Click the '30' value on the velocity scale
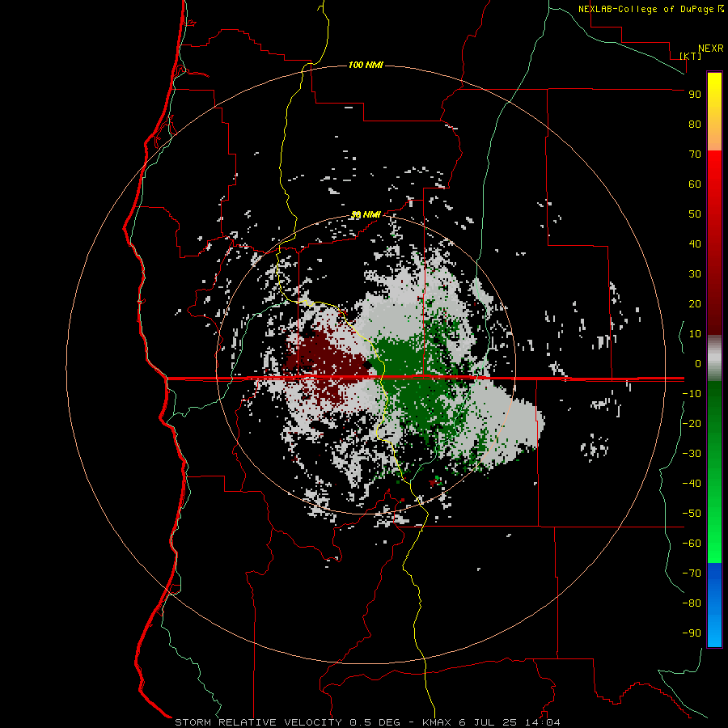The image size is (728, 728). 695,274
